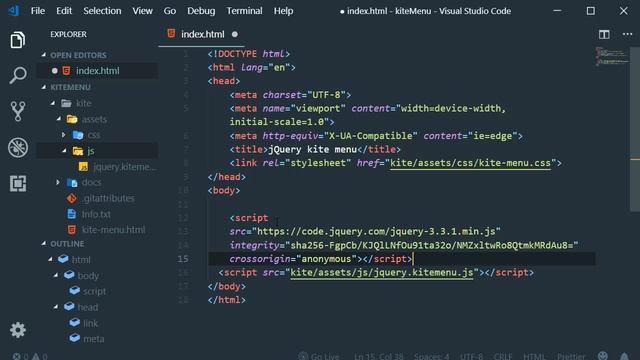The height and width of the screenshot is (360, 640).
Task: Collapse head node in Outline
Action: click(56, 307)
